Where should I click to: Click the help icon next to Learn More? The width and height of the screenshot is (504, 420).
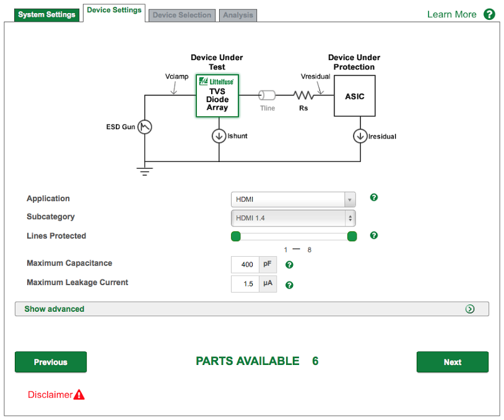click(489, 14)
